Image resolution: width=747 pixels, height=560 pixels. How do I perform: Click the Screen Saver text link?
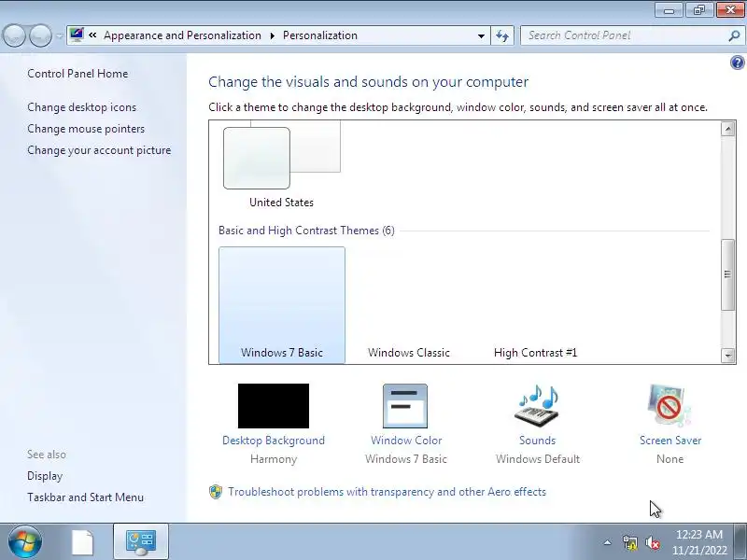pos(670,441)
